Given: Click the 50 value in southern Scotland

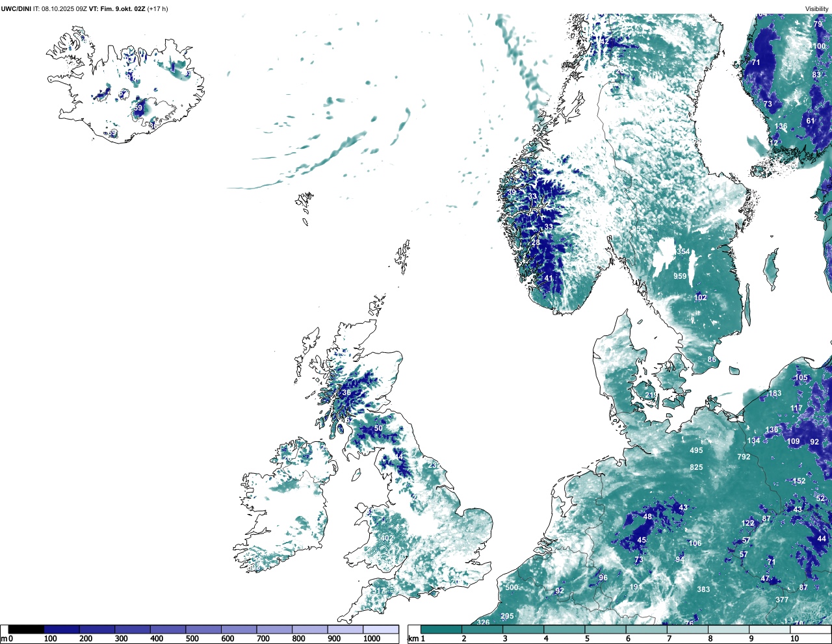Looking at the screenshot, I should 378,428.
